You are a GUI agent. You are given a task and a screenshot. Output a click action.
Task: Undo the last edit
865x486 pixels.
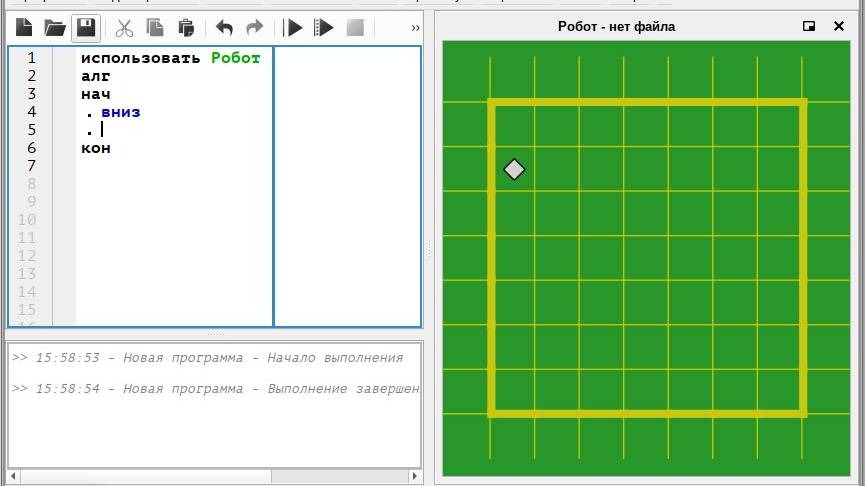(x=224, y=28)
